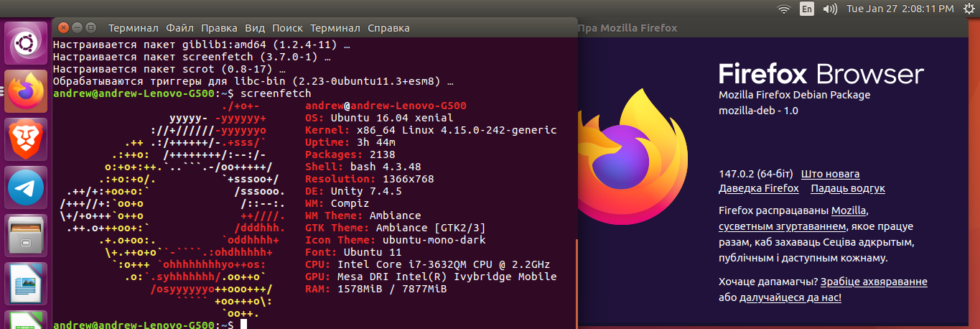Open the Вид menu
This screenshot has height=329, width=980.
click(x=255, y=28)
